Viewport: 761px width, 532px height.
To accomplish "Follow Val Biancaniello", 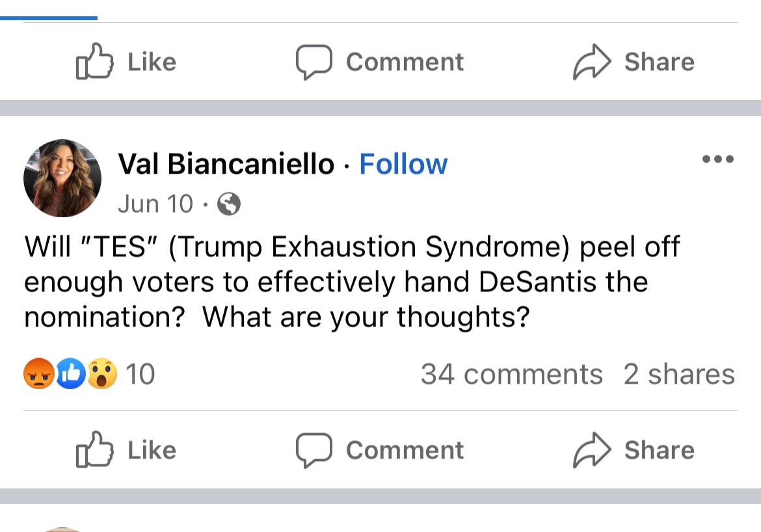I will pyautogui.click(x=403, y=164).
